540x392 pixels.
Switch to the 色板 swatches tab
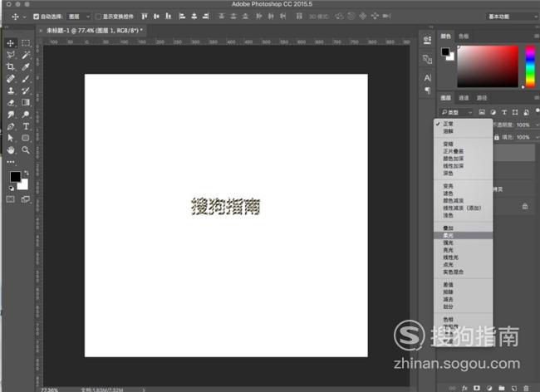tap(464, 37)
